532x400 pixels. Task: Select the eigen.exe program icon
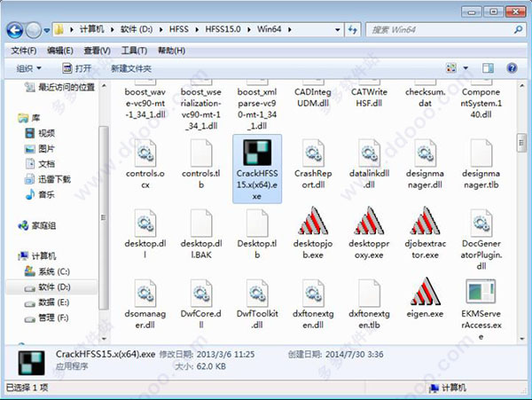[425, 291]
